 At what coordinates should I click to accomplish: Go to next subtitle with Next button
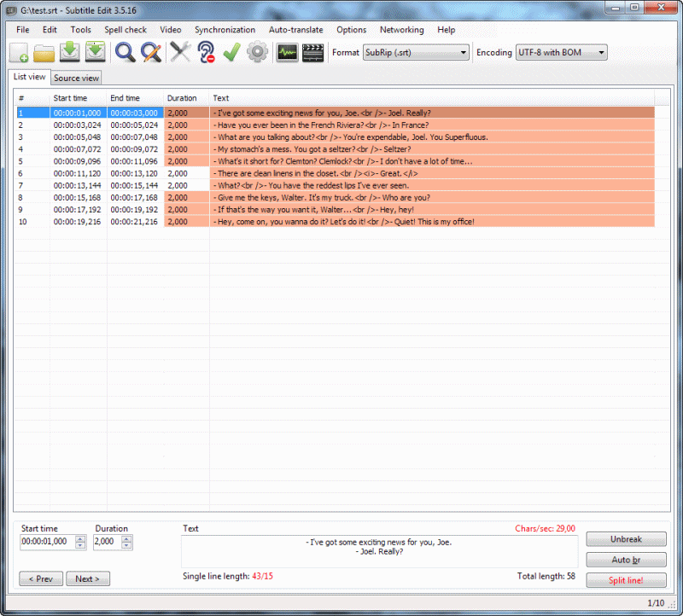88,578
